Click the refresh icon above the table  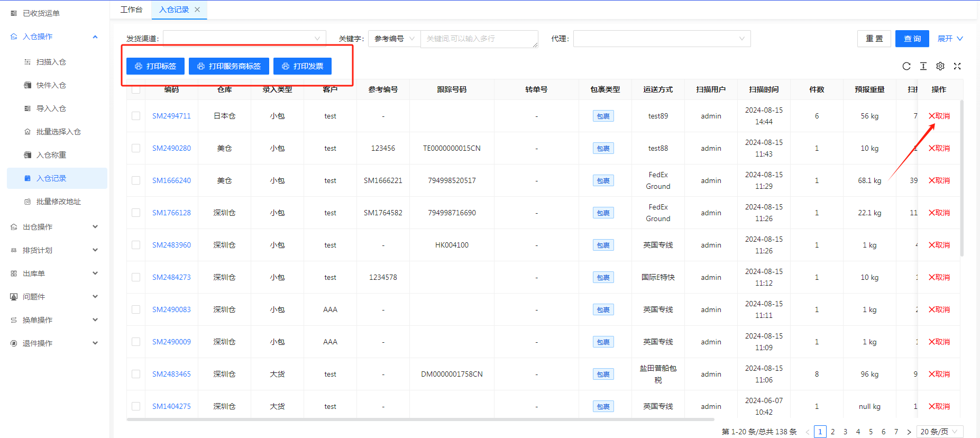point(906,66)
